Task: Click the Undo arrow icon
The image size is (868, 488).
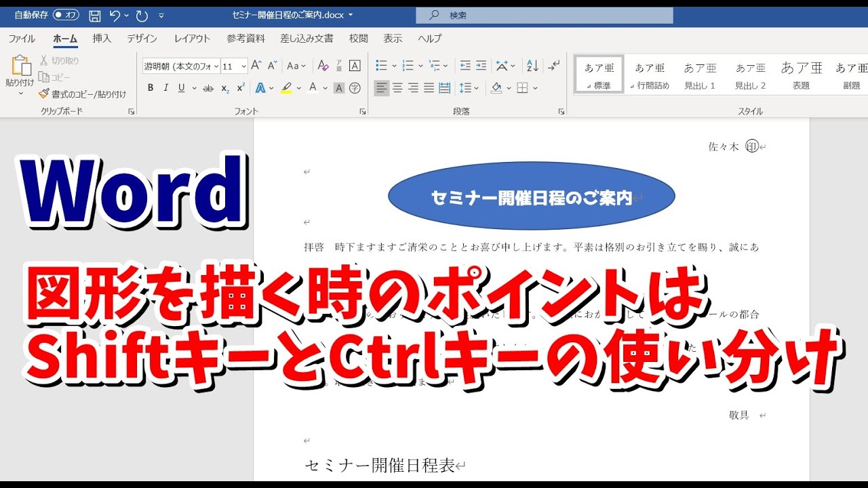Action: (x=115, y=15)
